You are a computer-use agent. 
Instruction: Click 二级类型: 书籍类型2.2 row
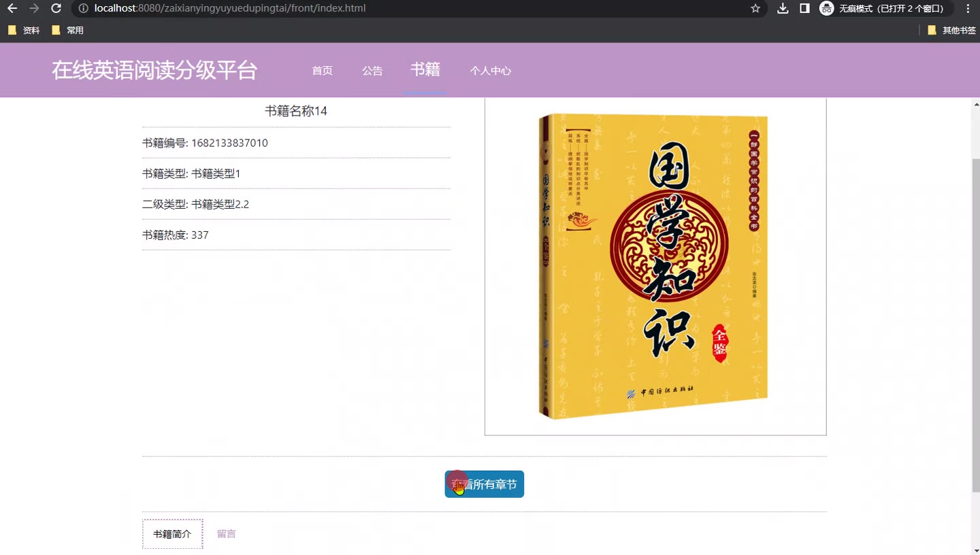click(296, 204)
